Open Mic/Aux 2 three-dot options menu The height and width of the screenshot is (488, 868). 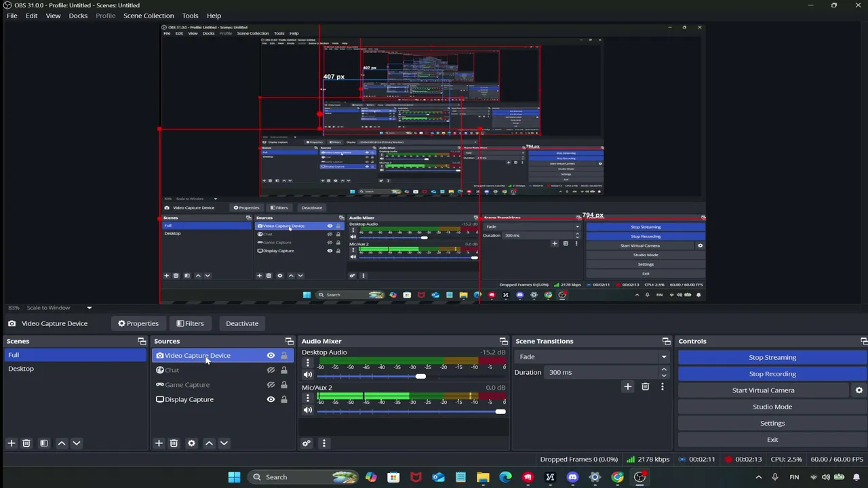click(308, 399)
